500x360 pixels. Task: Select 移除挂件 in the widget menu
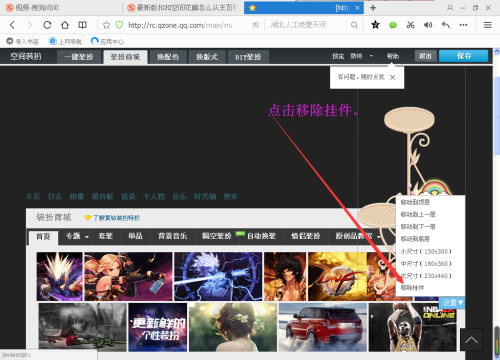click(412, 288)
